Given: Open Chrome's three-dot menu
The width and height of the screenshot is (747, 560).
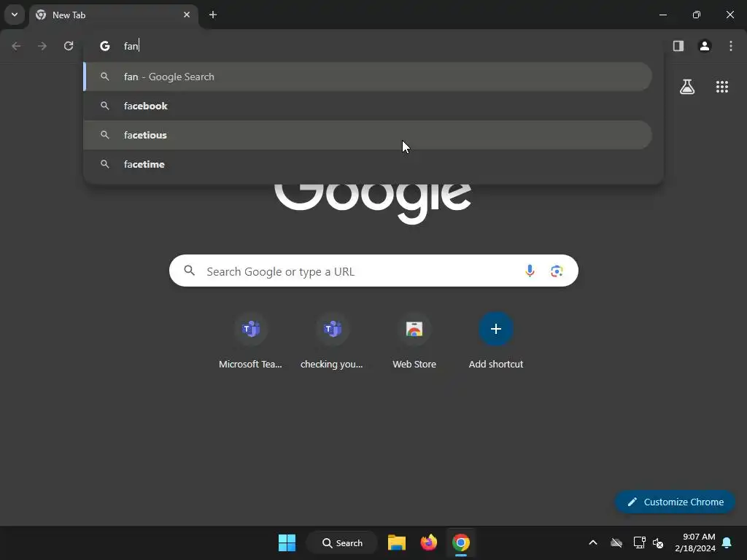Looking at the screenshot, I should pyautogui.click(x=731, y=46).
